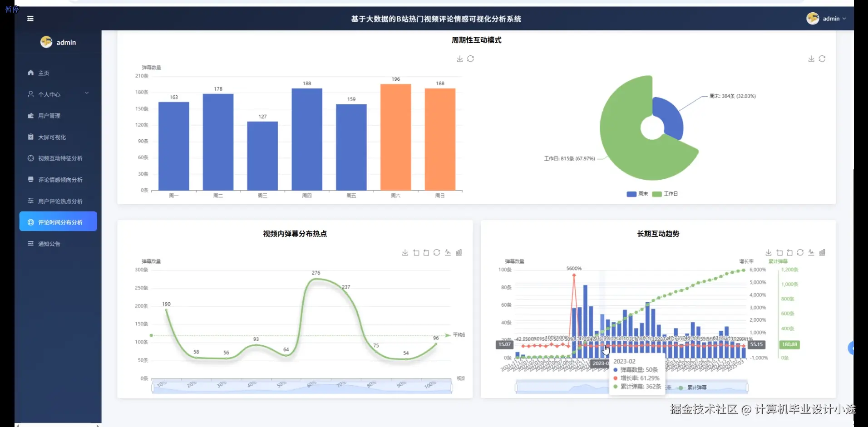Click the 276 peak point on line chart
The height and width of the screenshot is (427, 868).
pos(316,279)
